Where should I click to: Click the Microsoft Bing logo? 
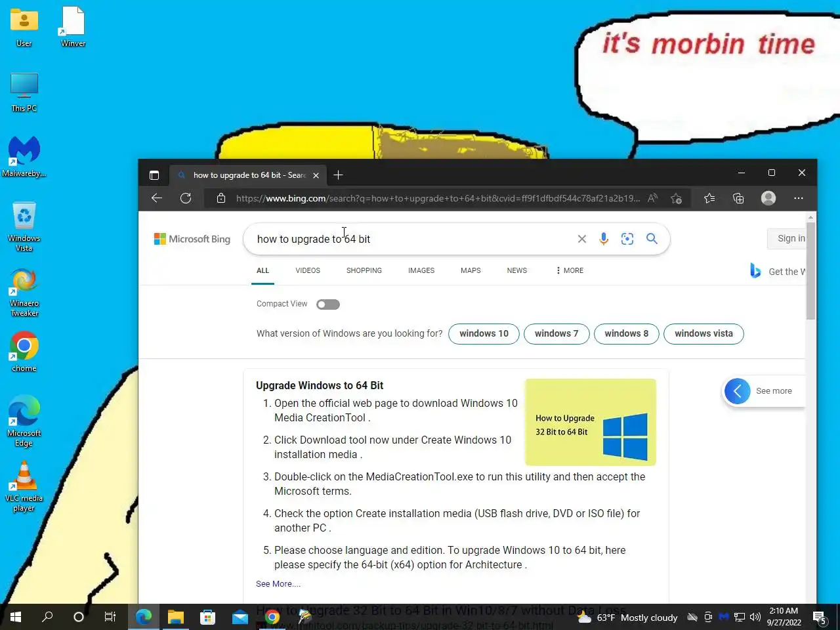point(192,239)
